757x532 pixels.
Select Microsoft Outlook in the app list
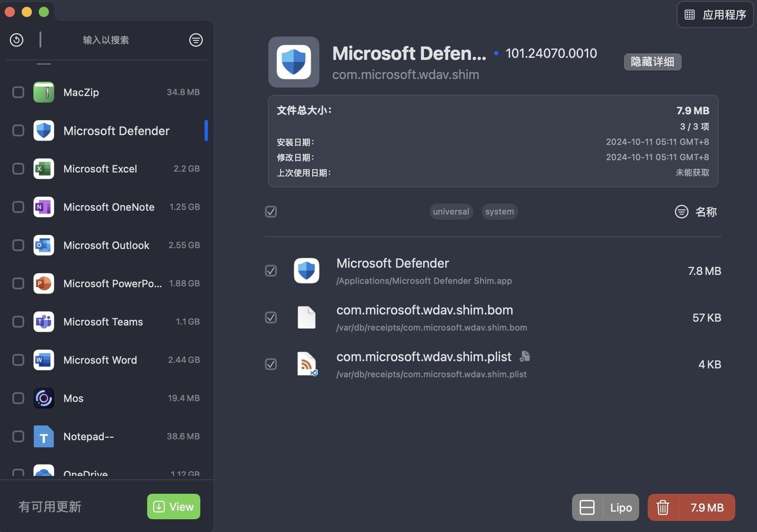[x=106, y=245]
